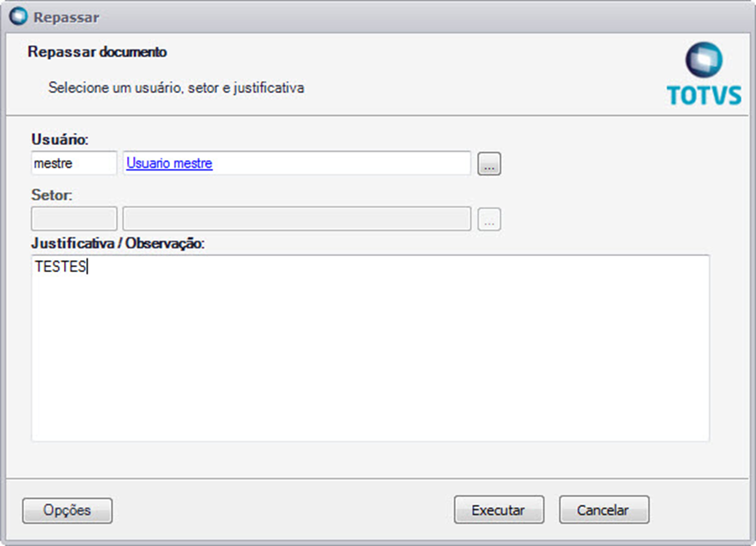Click the 'Usuário:' field label
Screen dimensions: 756x546
point(60,138)
